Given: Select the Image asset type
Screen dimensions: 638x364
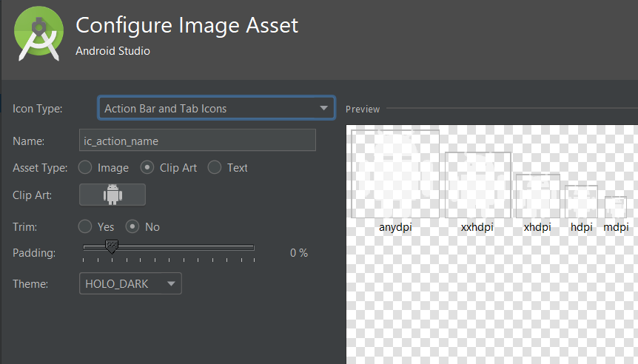Looking at the screenshot, I should (x=86, y=168).
